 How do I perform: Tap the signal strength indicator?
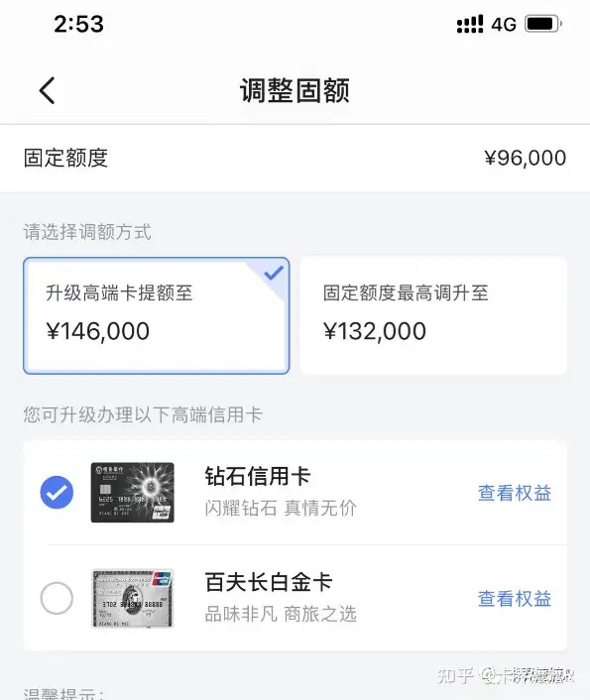(470, 24)
